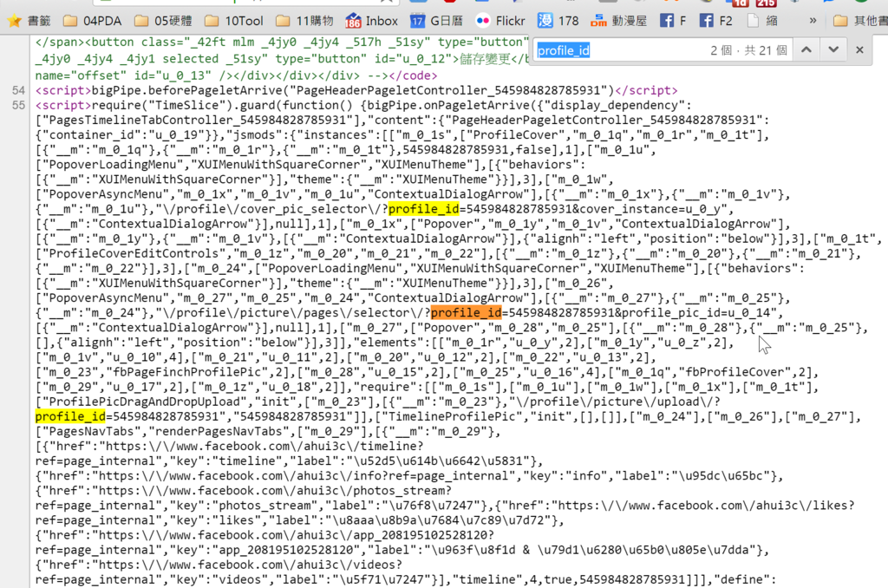Click the app_208195102528120 URL text

pyautogui.click(x=297, y=535)
